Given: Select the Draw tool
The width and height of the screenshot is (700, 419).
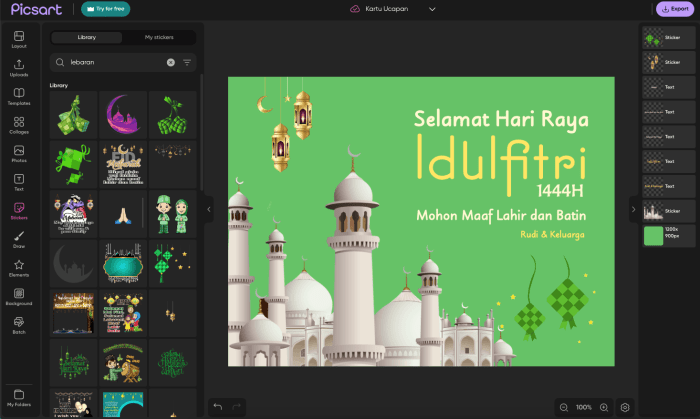Looking at the screenshot, I should [19, 239].
